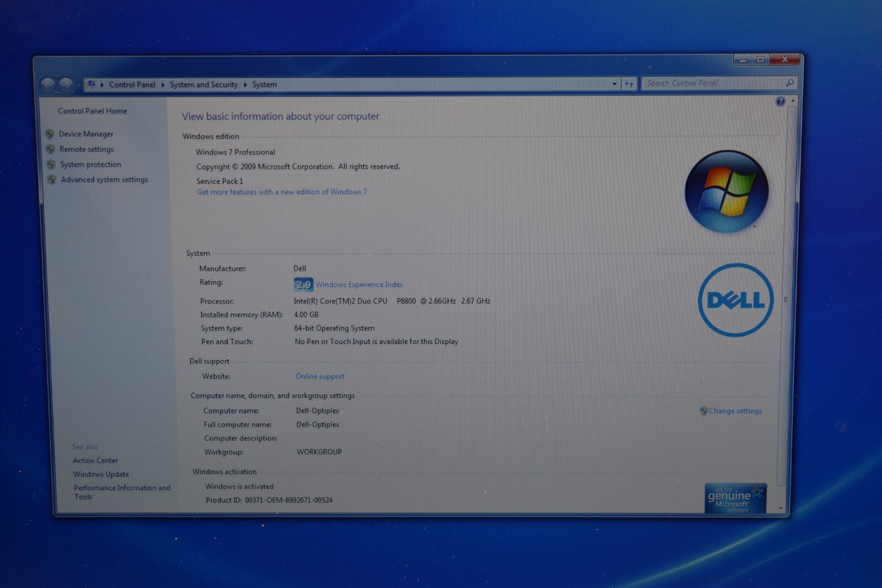Viewport: 882px width, 588px height.
Task: Click the Dell logo image
Action: (735, 300)
